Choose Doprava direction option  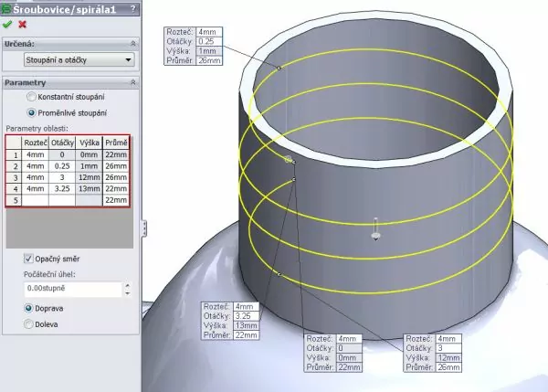pyautogui.click(x=28, y=308)
